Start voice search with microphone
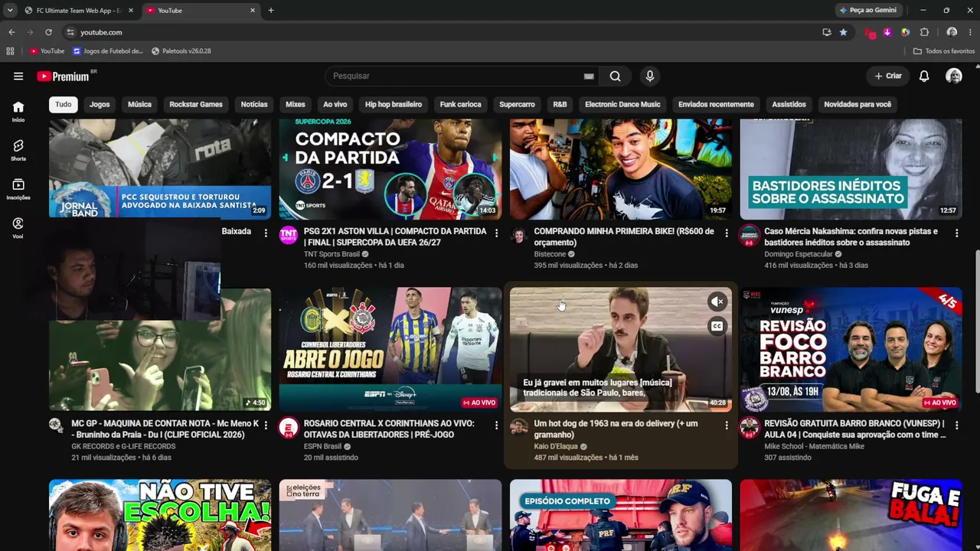The width and height of the screenshot is (980, 551). [x=650, y=76]
